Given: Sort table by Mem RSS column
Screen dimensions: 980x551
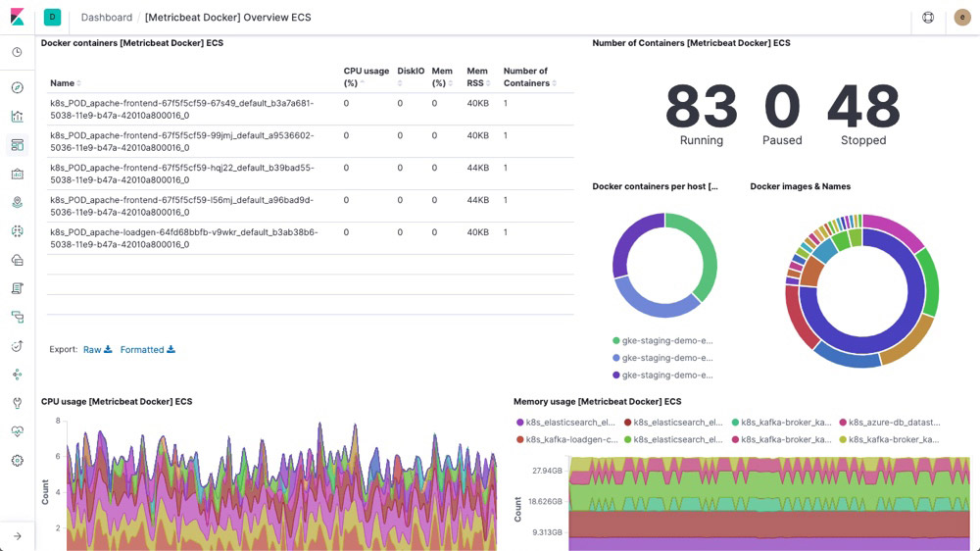Looking at the screenshot, I should 478,76.
